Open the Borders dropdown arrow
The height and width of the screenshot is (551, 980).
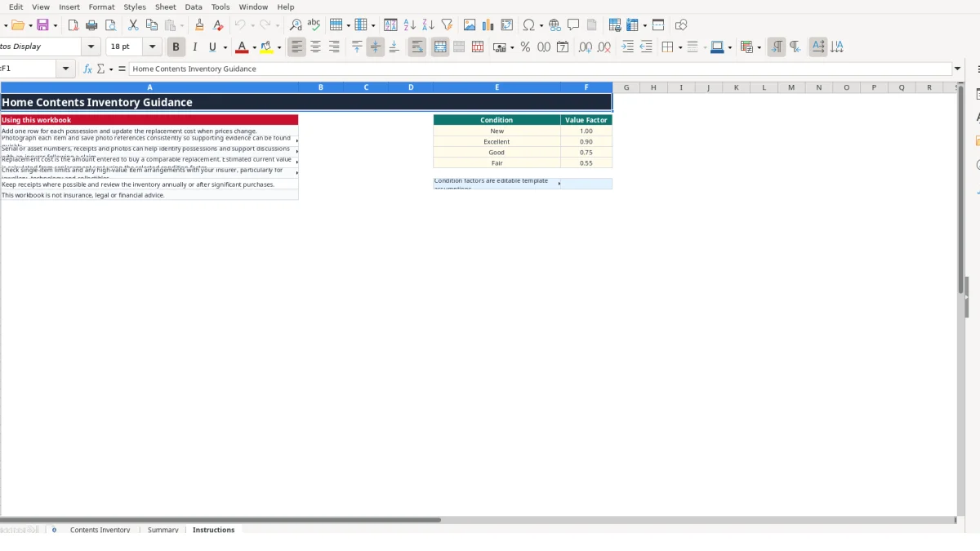679,47
